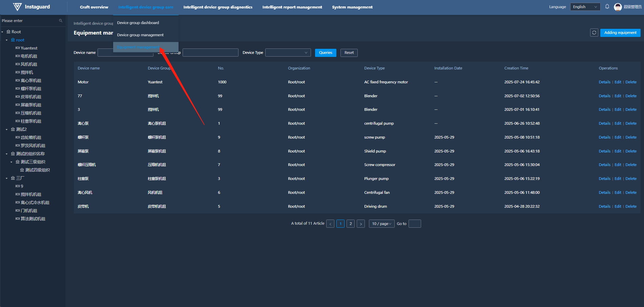The height and width of the screenshot is (307, 644).
Task: Click the Queries button
Action: [x=326, y=53]
